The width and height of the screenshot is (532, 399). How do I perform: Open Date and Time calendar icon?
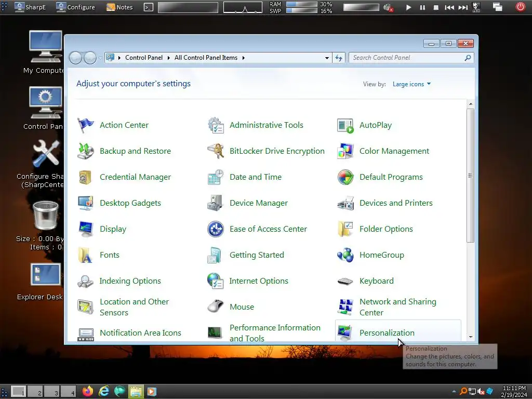click(x=216, y=177)
